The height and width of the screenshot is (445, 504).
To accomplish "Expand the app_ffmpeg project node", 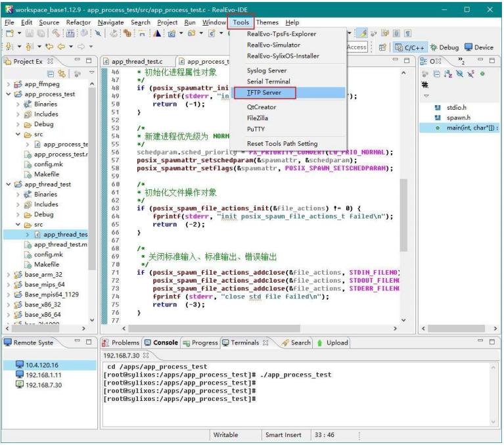I will tap(9, 84).
